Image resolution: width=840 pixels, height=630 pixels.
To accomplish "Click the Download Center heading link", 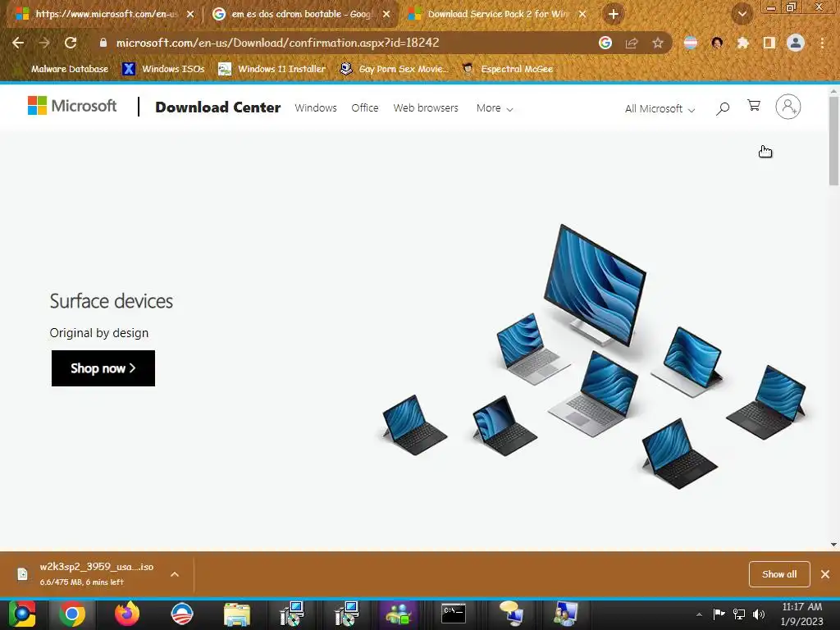I will 217,107.
